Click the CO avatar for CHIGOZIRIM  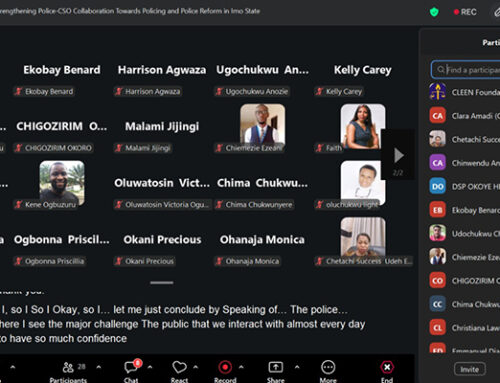pyautogui.click(x=437, y=280)
